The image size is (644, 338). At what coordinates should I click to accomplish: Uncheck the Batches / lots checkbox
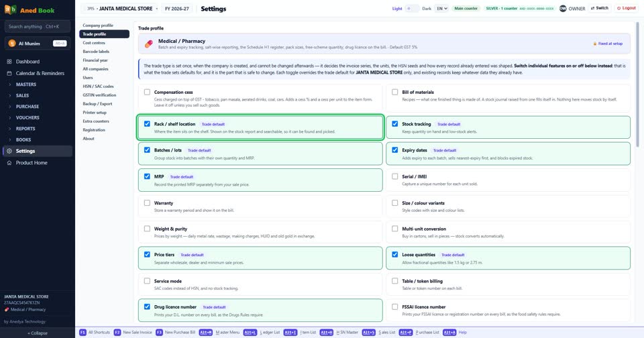point(147,150)
